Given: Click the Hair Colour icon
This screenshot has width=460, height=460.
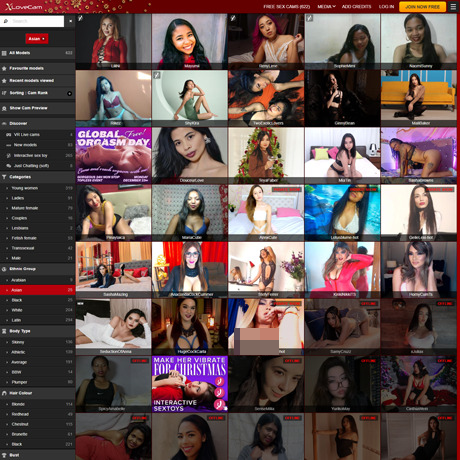Looking at the screenshot, I should pyautogui.click(x=4, y=393).
